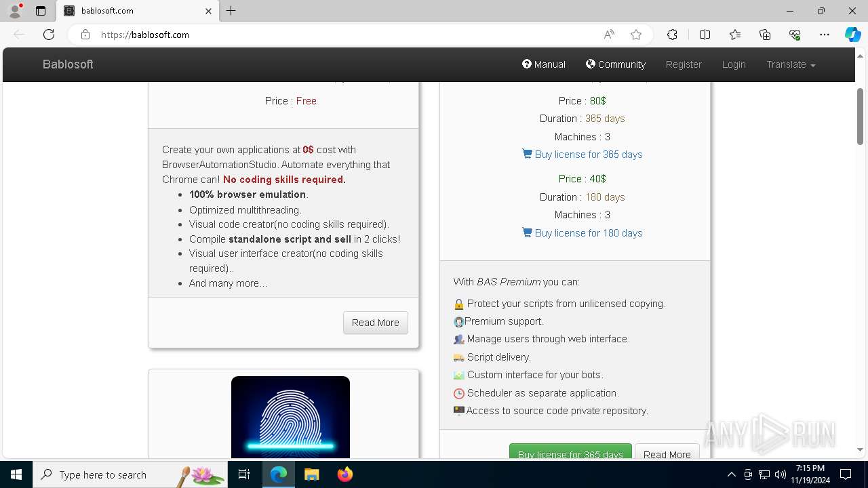Select 'And many more...' bullet text
Image resolution: width=868 pixels, height=488 pixels.
click(229, 283)
